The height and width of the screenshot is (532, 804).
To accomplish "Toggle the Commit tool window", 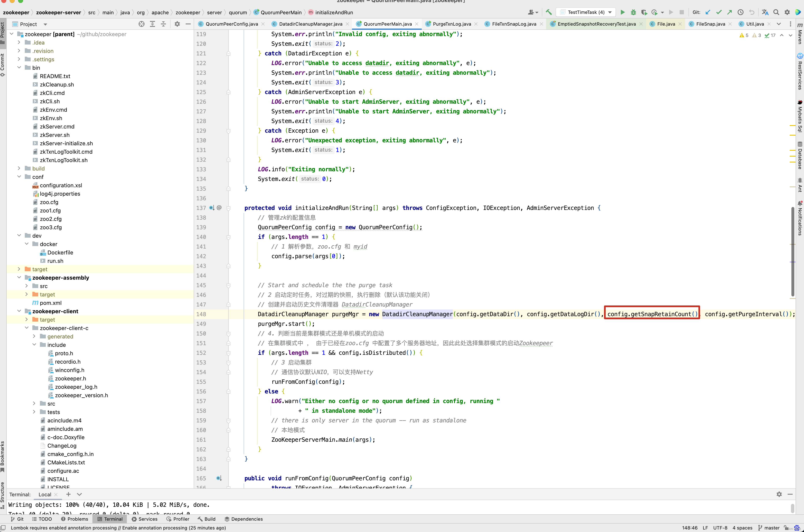I will [3, 65].
